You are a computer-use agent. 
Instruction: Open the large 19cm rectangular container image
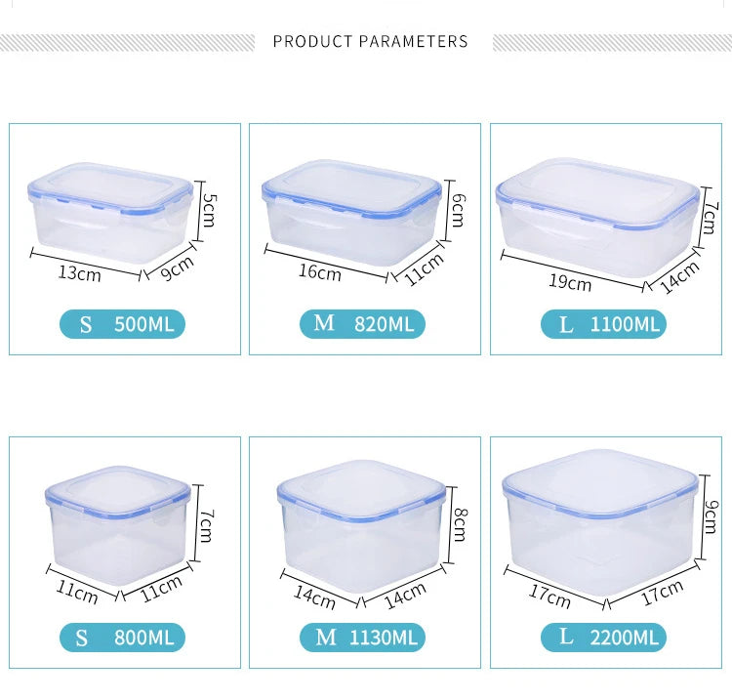click(593, 215)
